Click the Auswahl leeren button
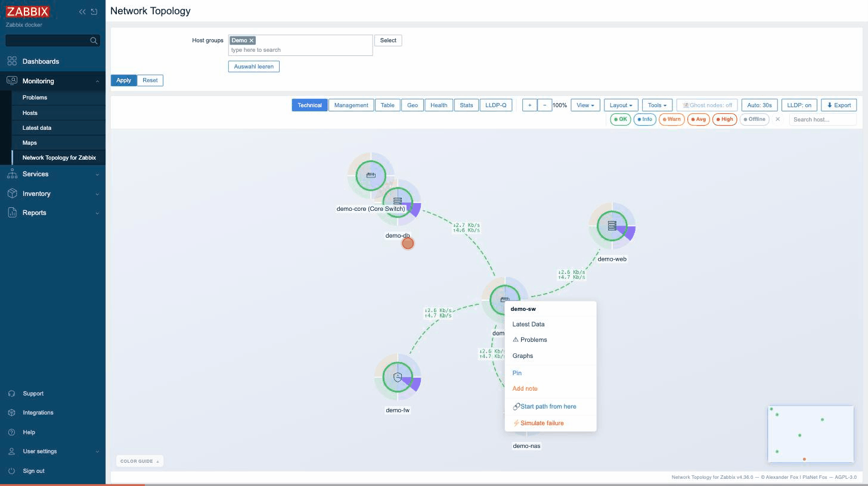Screen dimensions: 868x486 (x=254, y=67)
